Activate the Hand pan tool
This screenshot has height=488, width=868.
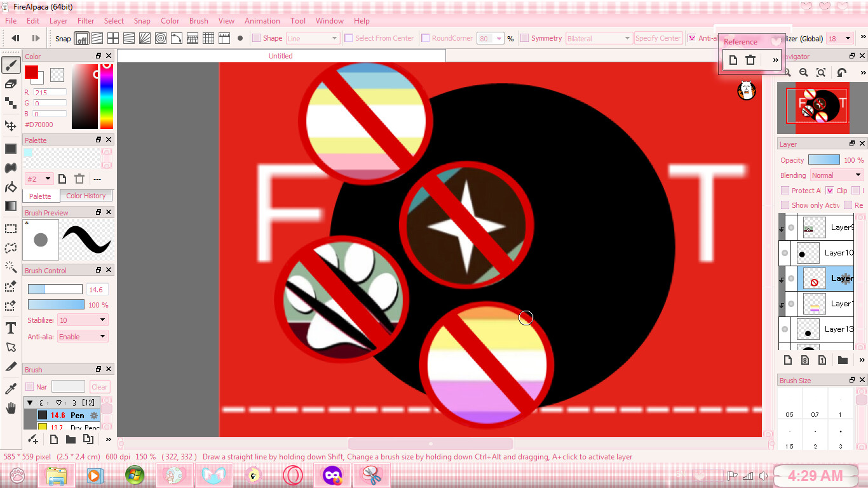click(x=11, y=409)
